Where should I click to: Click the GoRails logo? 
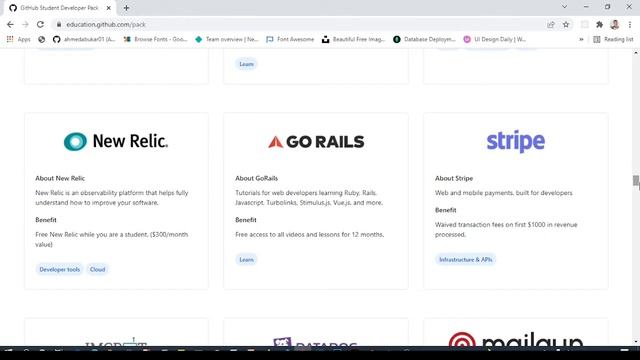[316, 142]
